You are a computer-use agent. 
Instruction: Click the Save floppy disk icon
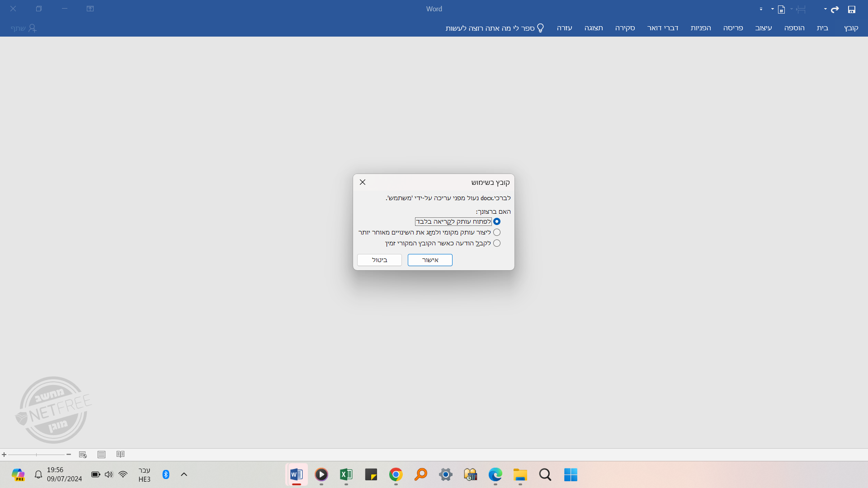click(x=852, y=9)
